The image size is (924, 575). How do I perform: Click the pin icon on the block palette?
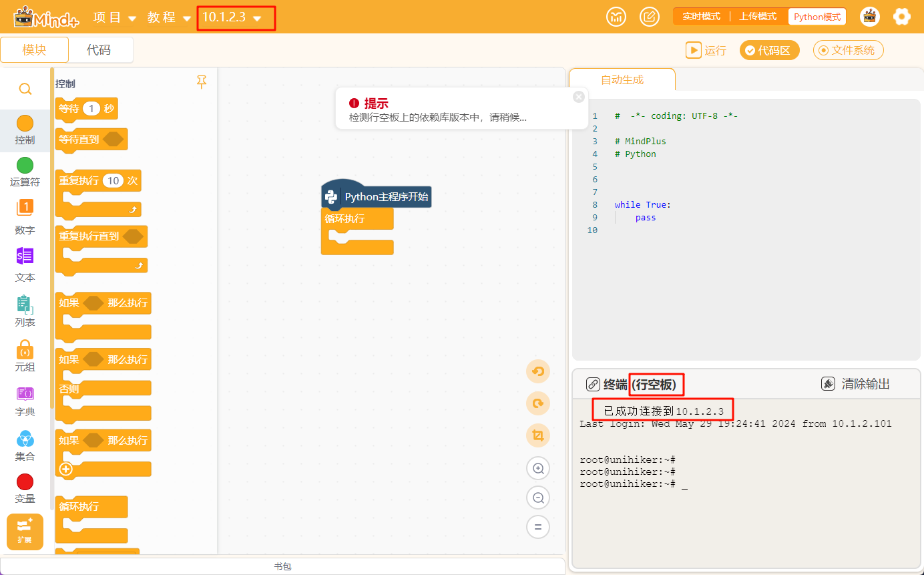coord(202,81)
